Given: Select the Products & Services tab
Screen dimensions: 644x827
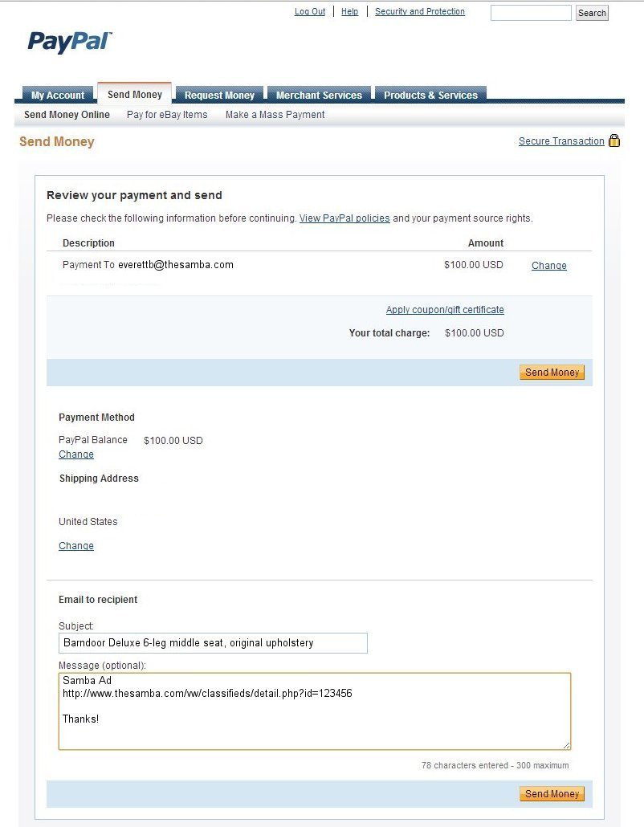Looking at the screenshot, I should pyautogui.click(x=430, y=95).
